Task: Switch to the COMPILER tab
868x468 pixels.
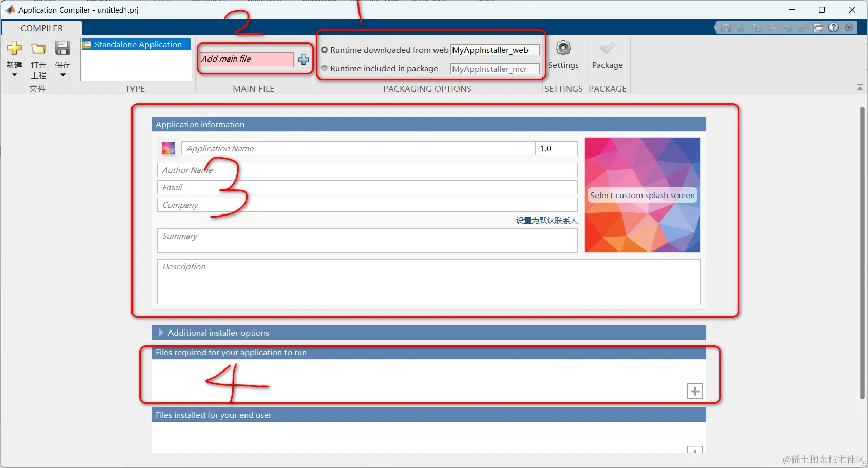Action: [42, 28]
